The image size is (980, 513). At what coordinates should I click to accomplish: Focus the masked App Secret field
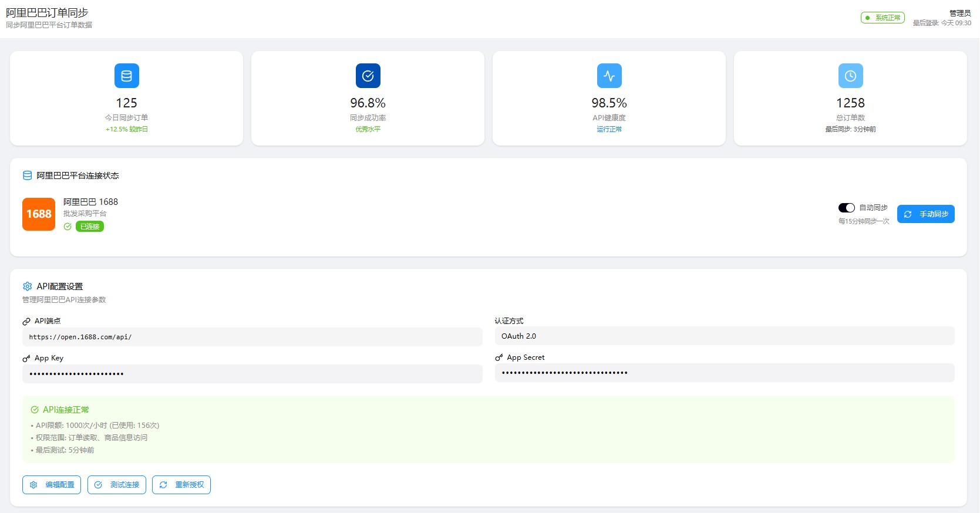(x=724, y=373)
